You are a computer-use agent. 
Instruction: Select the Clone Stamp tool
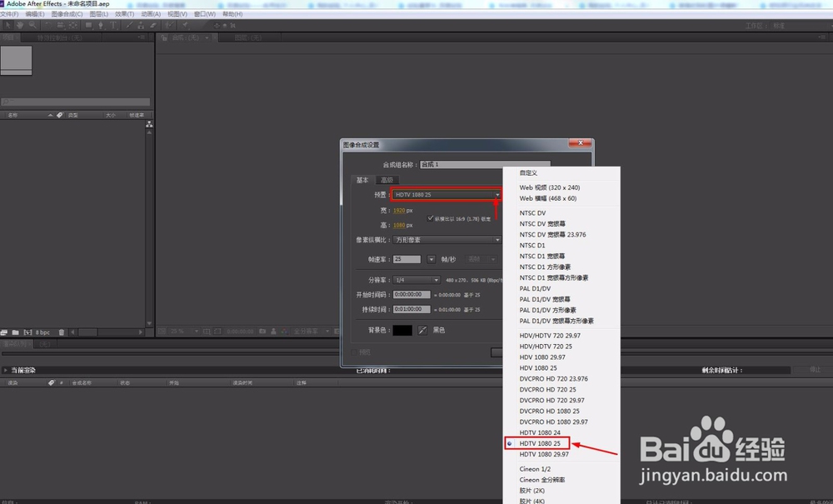click(141, 25)
